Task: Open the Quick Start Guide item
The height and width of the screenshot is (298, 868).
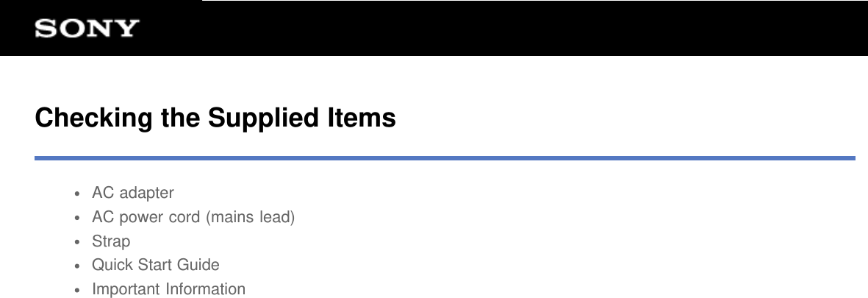Action: [x=155, y=265]
